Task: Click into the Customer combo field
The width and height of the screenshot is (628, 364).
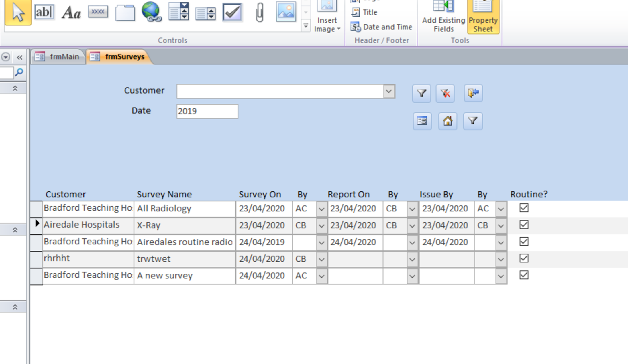Action: 280,91
